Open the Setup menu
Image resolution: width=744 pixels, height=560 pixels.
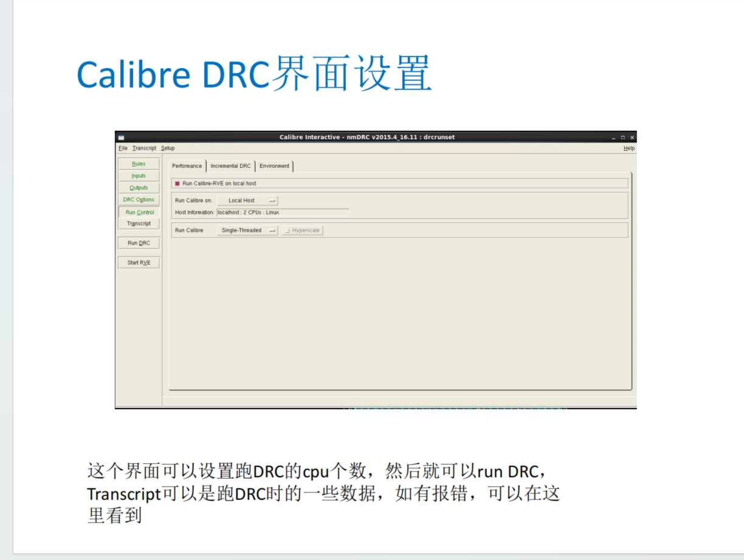click(168, 148)
